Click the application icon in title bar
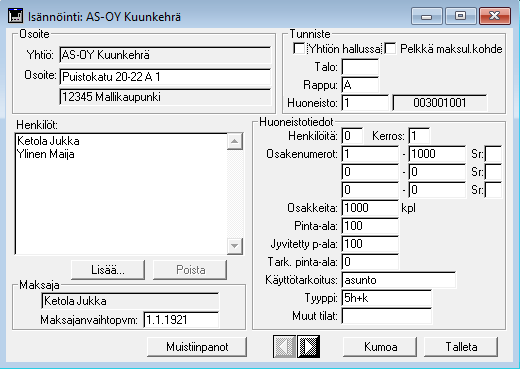 click(x=16, y=16)
